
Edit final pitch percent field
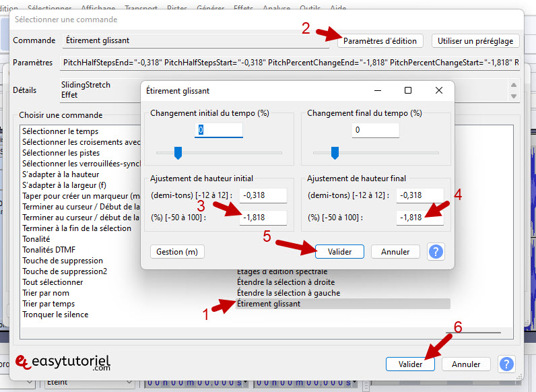tap(420, 218)
